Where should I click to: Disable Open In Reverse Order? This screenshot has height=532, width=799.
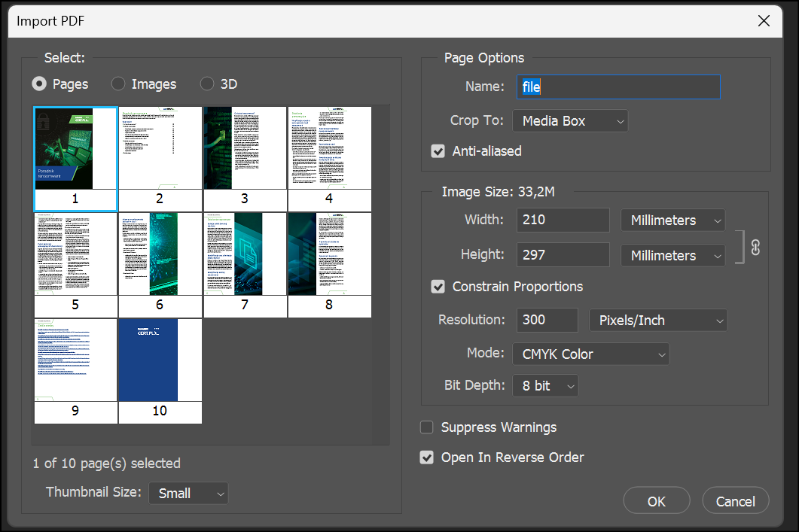coord(426,457)
